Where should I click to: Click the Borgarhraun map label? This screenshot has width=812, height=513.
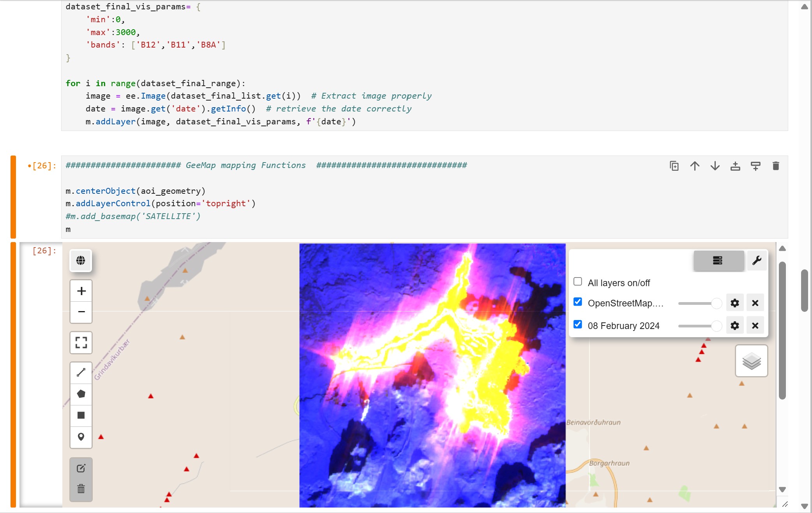pyautogui.click(x=609, y=463)
